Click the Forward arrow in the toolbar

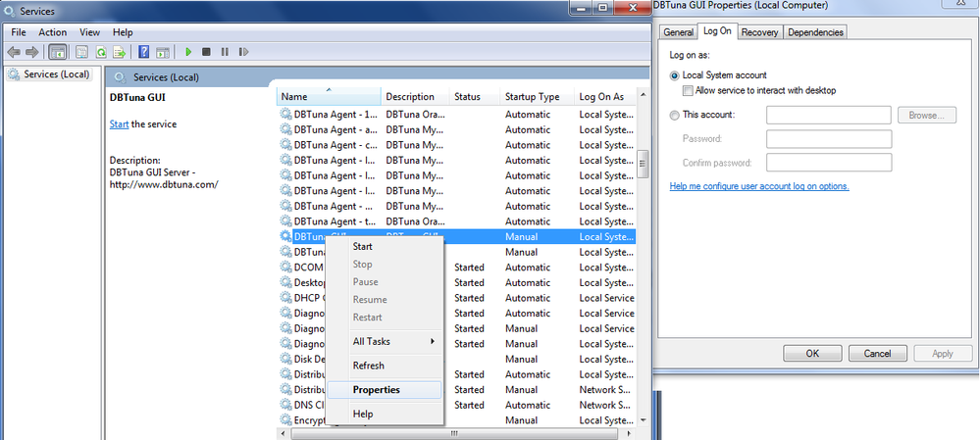pyautogui.click(x=32, y=52)
